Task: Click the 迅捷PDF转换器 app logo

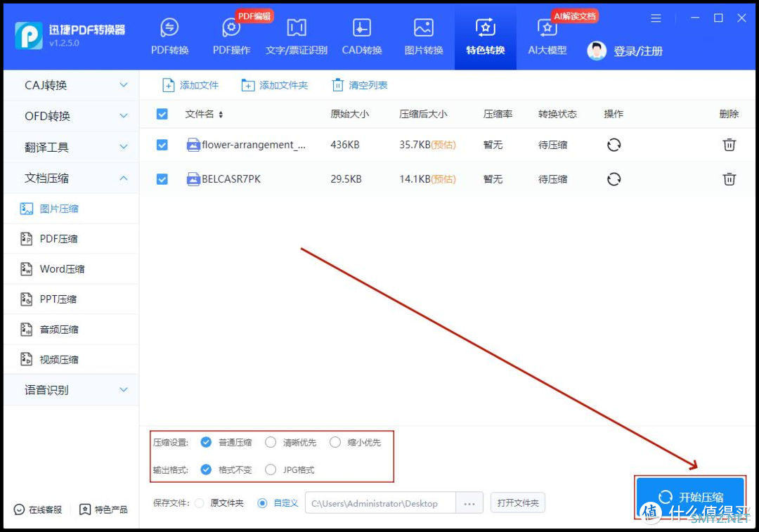Action: pos(29,35)
